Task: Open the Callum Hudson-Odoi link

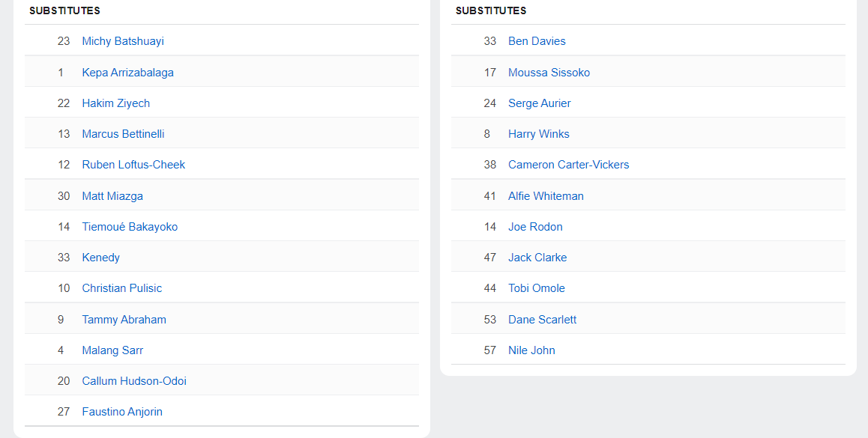Action: tap(134, 381)
